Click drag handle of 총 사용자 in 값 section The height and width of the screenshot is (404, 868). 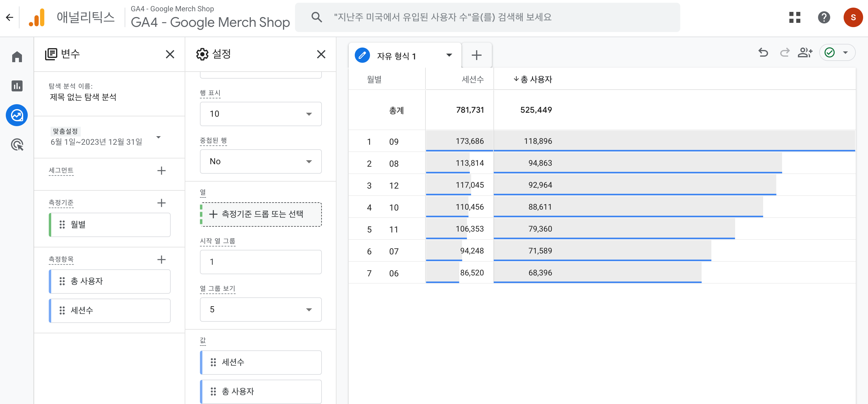pyautogui.click(x=213, y=392)
